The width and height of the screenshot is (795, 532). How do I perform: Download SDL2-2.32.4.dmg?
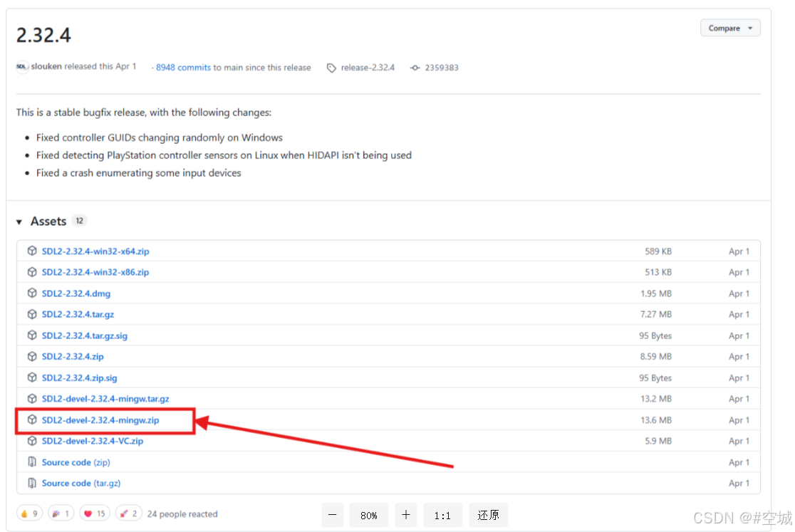[76, 293]
